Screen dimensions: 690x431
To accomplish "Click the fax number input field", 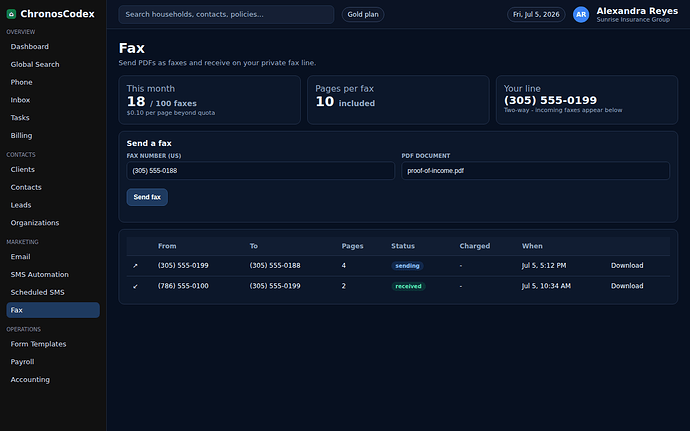I will [x=261, y=171].
